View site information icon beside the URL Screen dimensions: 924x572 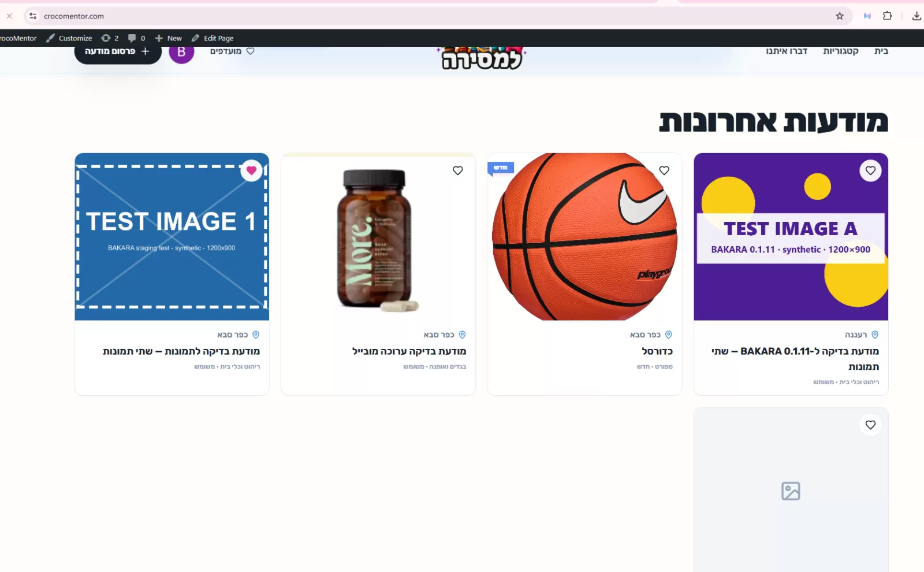[33, 16]
